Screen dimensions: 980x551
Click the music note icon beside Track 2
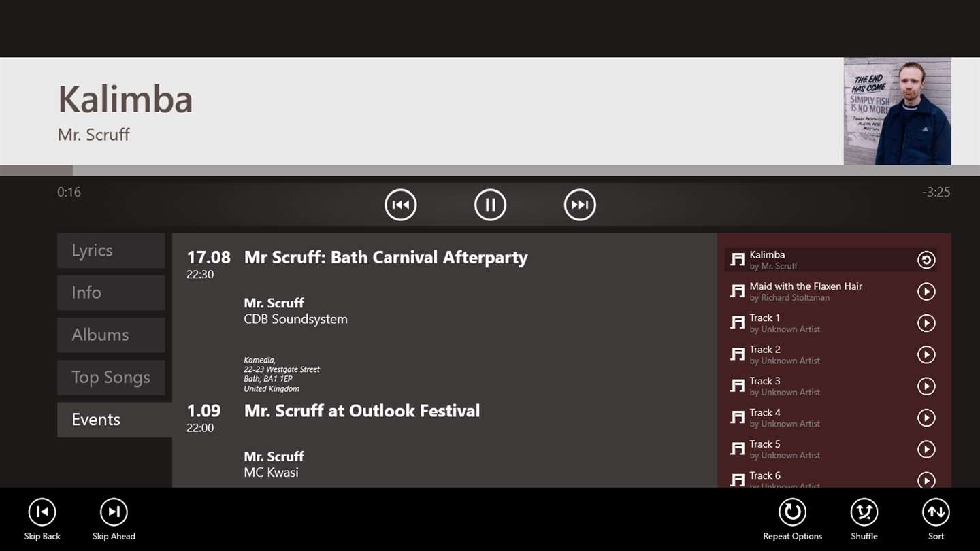point(737,354)
